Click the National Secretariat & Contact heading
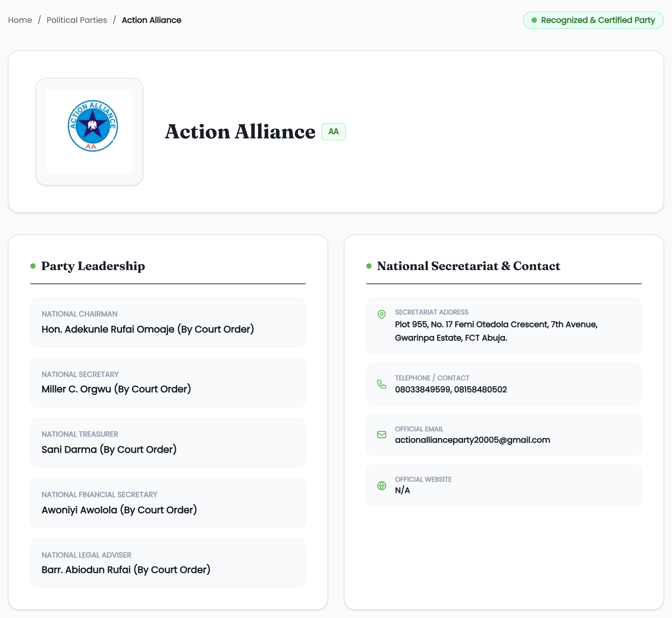672x618 pixels. 468,266
